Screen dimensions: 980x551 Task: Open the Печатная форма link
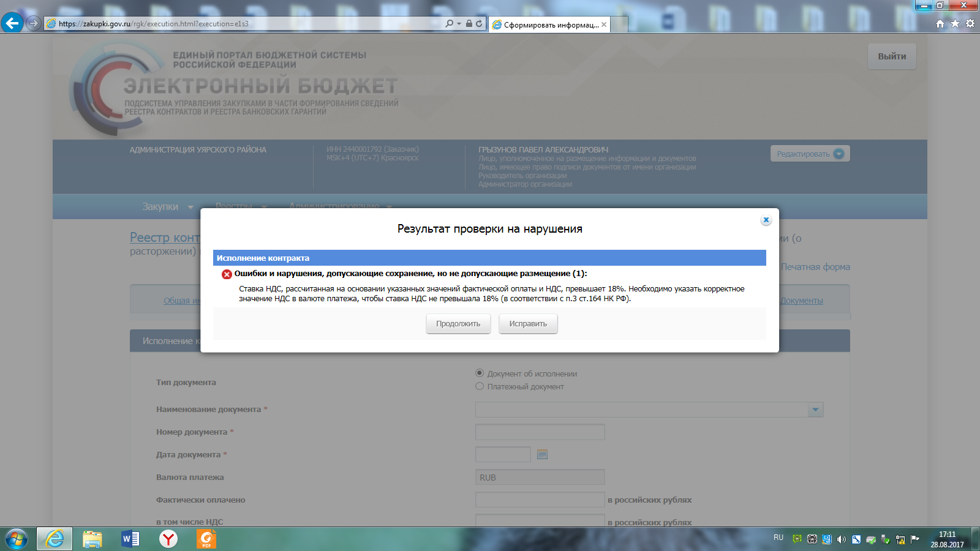[x=815, y=267]
